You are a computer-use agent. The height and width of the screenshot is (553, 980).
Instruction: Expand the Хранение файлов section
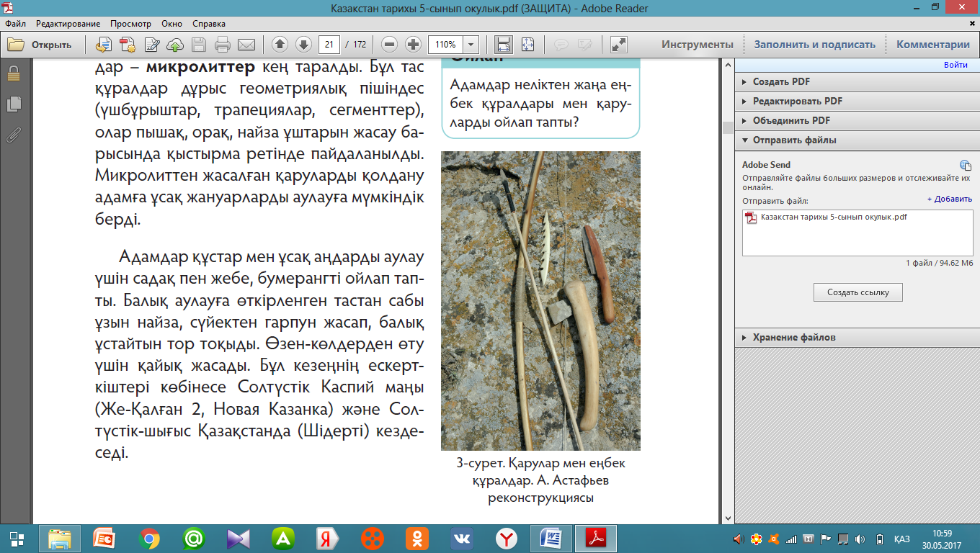click(793, 337)
